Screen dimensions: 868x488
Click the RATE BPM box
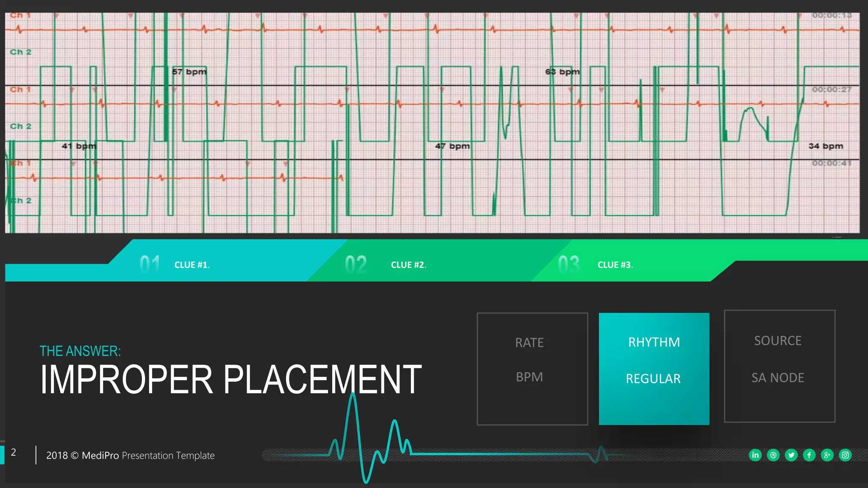532,369
